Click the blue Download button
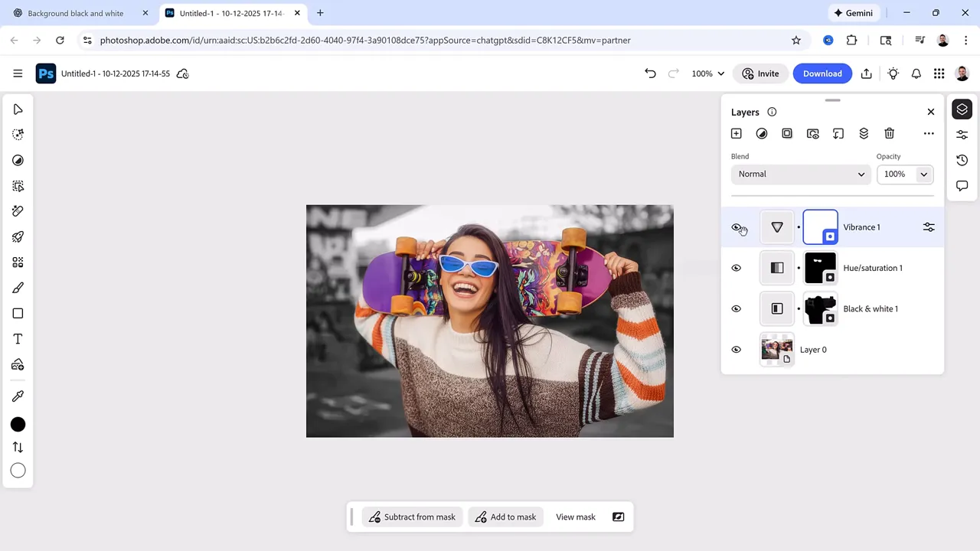Image resolution: width=980 pixels, height=551 pixels. (x=822, y=73)
